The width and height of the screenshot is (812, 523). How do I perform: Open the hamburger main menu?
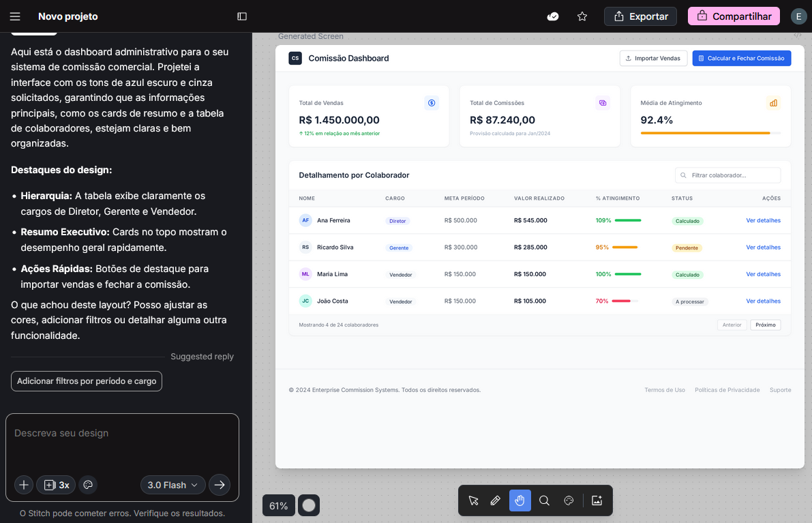15,16
